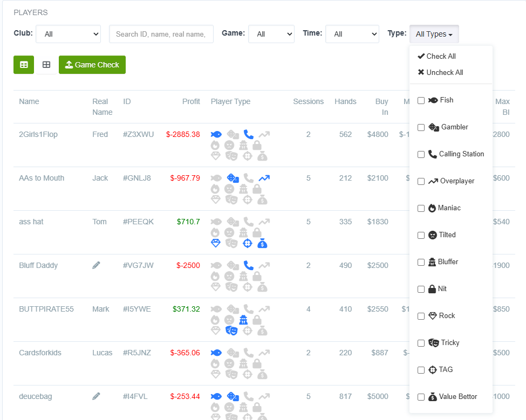Click the blue TAG crosshair icon for ass hat

click(x=248, y=243)
